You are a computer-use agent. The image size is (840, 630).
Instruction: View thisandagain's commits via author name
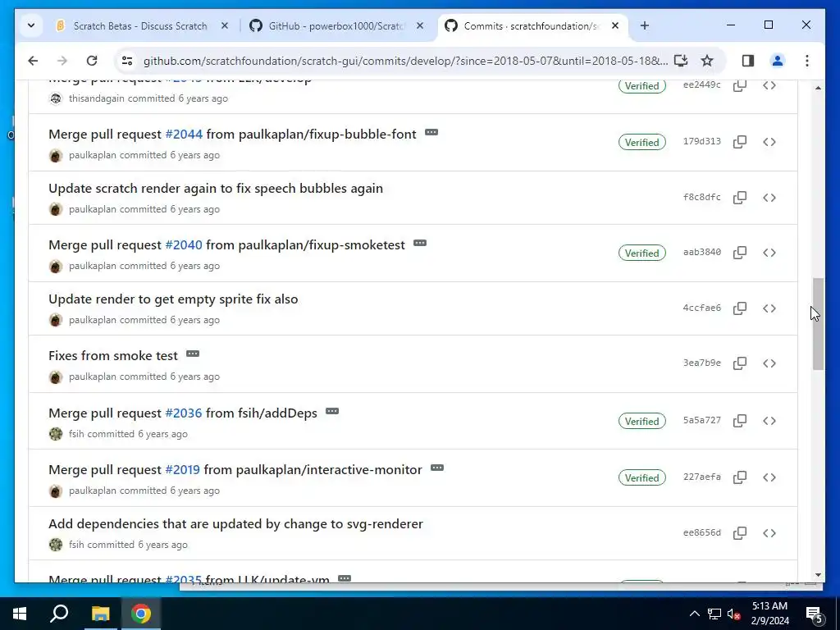point(97,98)
